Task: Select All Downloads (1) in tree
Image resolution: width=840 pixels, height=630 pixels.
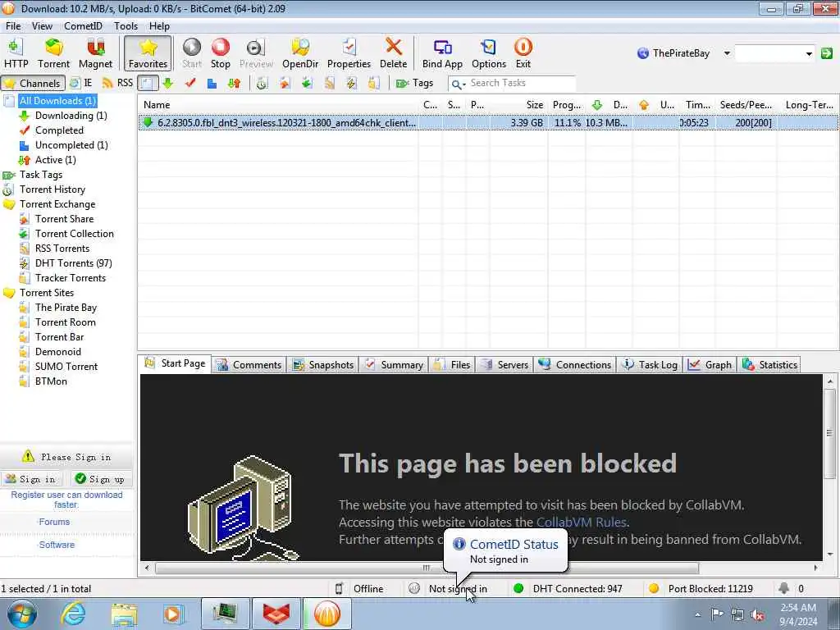Action: coord(58,101)
